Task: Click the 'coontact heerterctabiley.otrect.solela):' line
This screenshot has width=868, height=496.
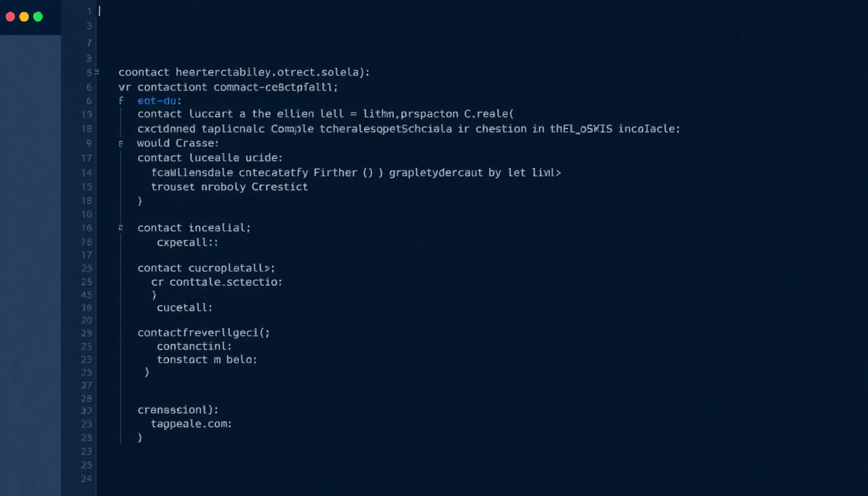Action: coord(244,72)
